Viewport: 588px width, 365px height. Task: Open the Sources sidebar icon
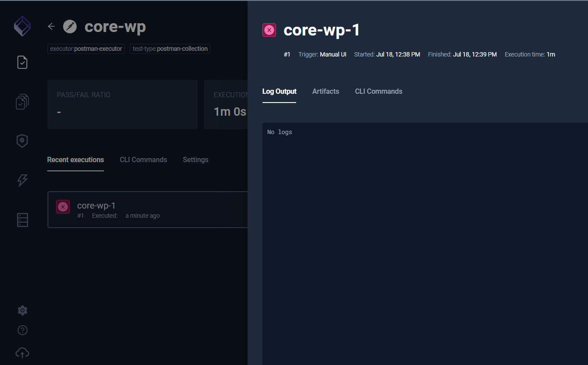click(x=22, y=220)
